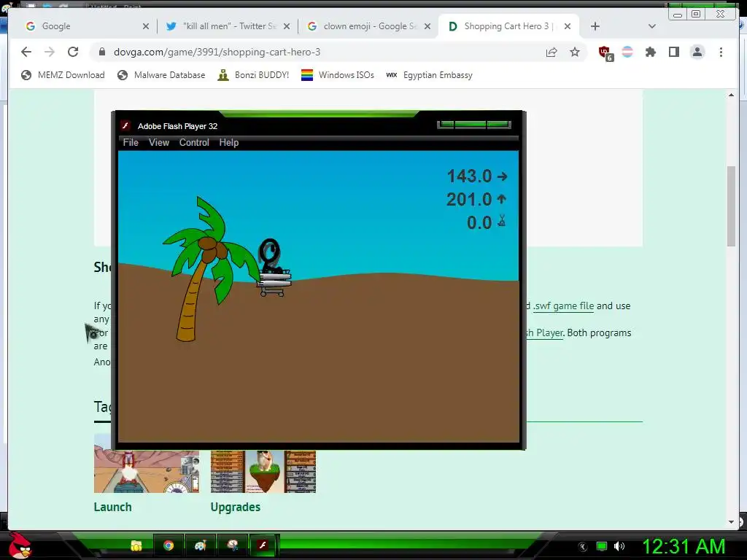This screenshot has width=747, height=560.
Task: Click the Upgrades tag link text
Action: [x=236, y=507]
